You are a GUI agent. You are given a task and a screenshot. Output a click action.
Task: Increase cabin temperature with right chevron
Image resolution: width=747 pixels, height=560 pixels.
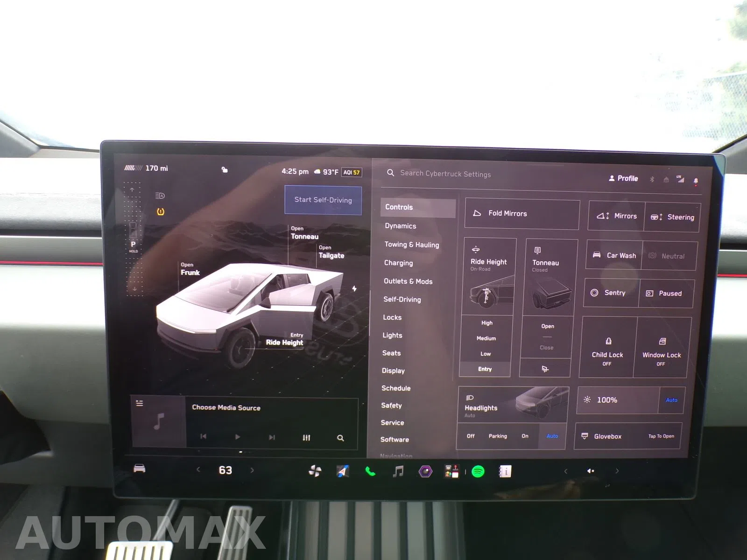(x=252, y=470)
